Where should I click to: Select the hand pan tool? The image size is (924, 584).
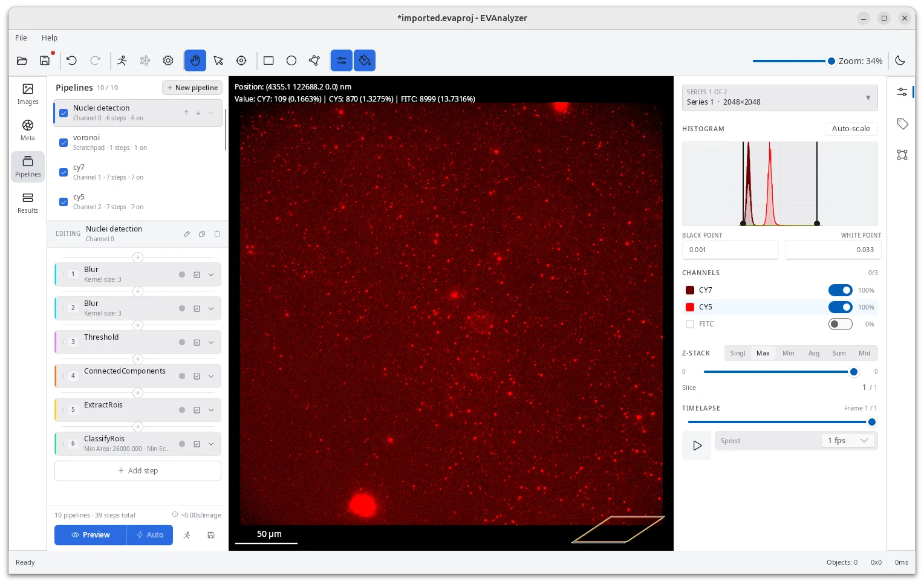pos(195,60)
